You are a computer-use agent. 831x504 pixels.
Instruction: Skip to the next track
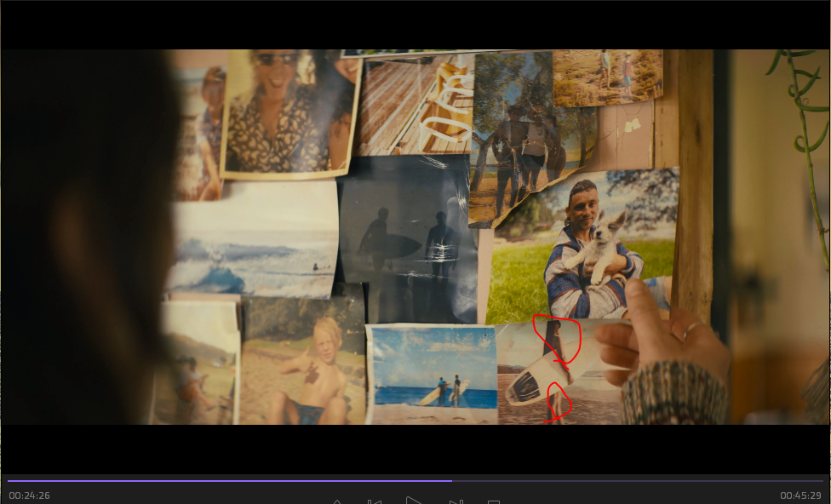click(456, 501)
